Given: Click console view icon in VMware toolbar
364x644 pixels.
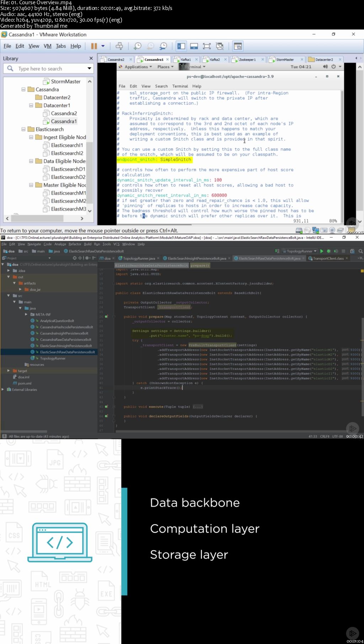Looking at the screenshot, I should [x=237, y=46].
